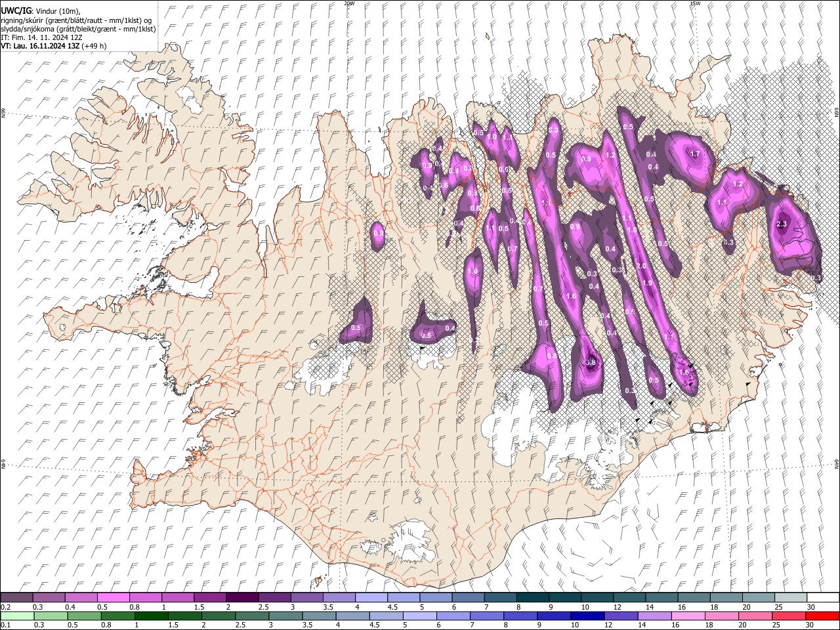Screen dimensions: 840x630
Task: Select darkest purple swatch between 2 and 2.5
Action: [x=241, y=597]
